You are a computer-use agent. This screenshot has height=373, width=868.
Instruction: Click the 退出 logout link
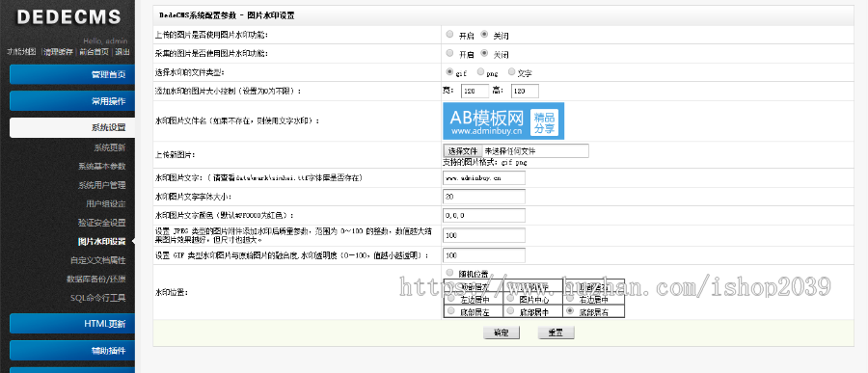click(122, 52)
